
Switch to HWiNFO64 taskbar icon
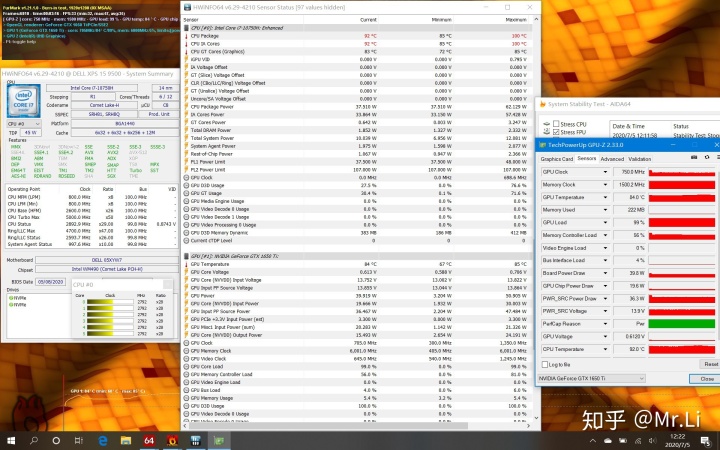[196, 440]
